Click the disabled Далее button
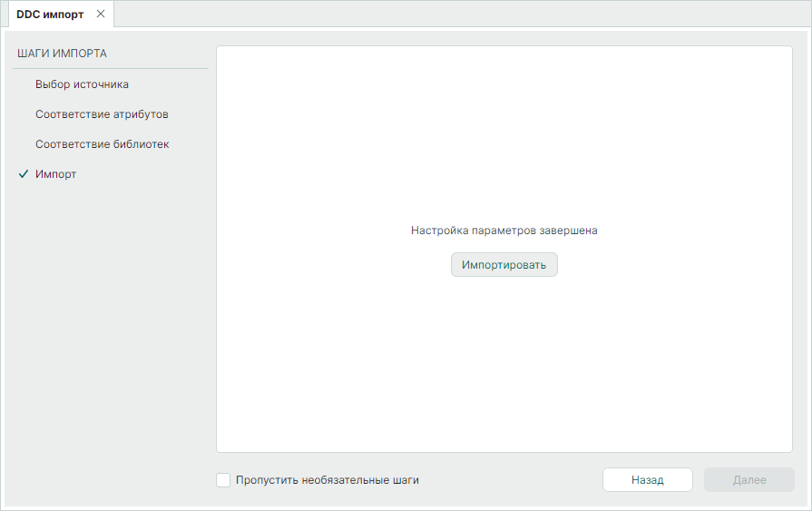812x511 pixels. pos(748,480)
